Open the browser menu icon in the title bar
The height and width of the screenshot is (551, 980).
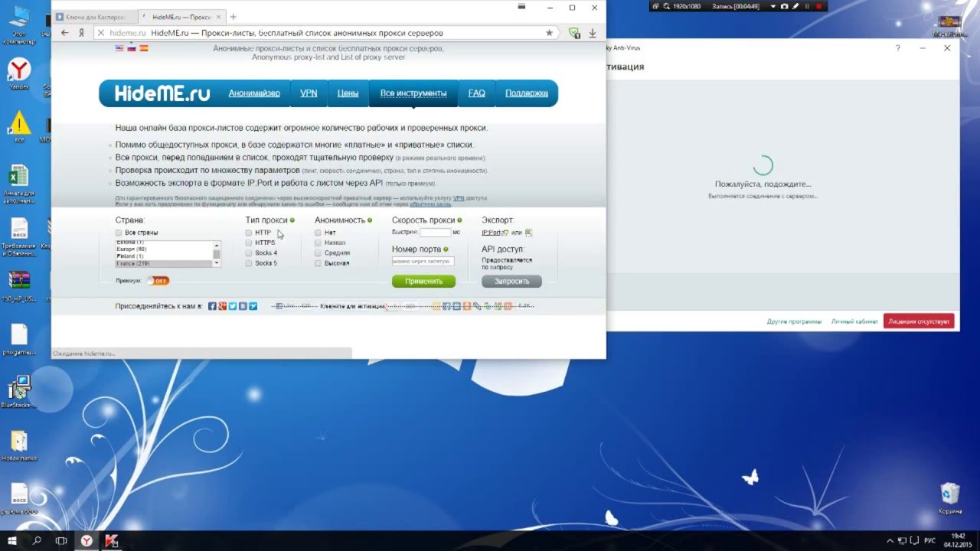click(x=521, y=7)
